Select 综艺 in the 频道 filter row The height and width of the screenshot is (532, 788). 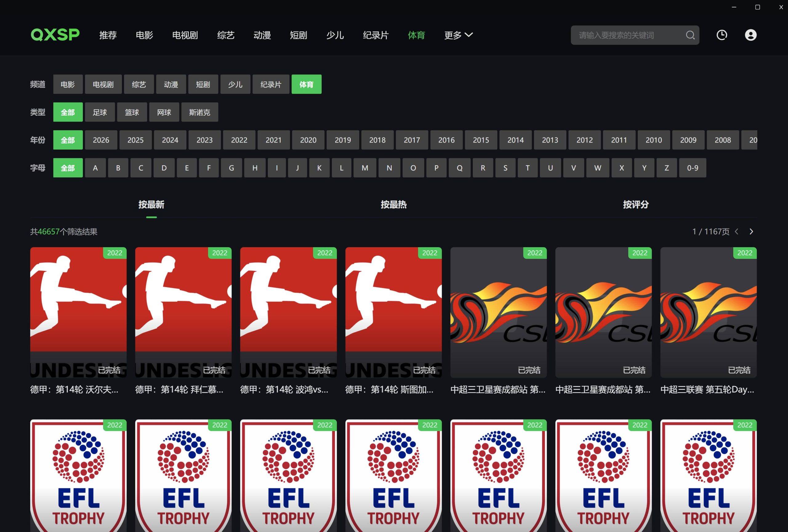[x=139, y=84]
